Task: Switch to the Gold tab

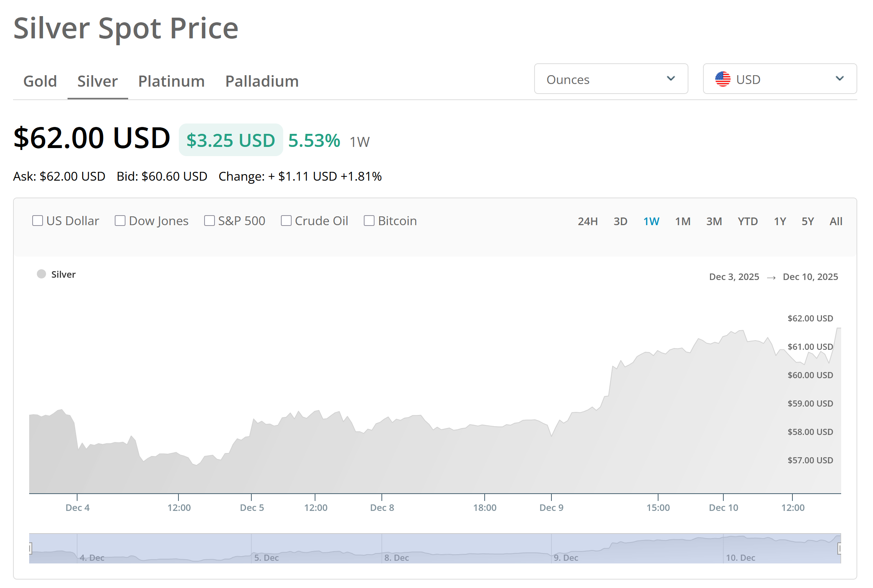Action: [x=40, y=81]
